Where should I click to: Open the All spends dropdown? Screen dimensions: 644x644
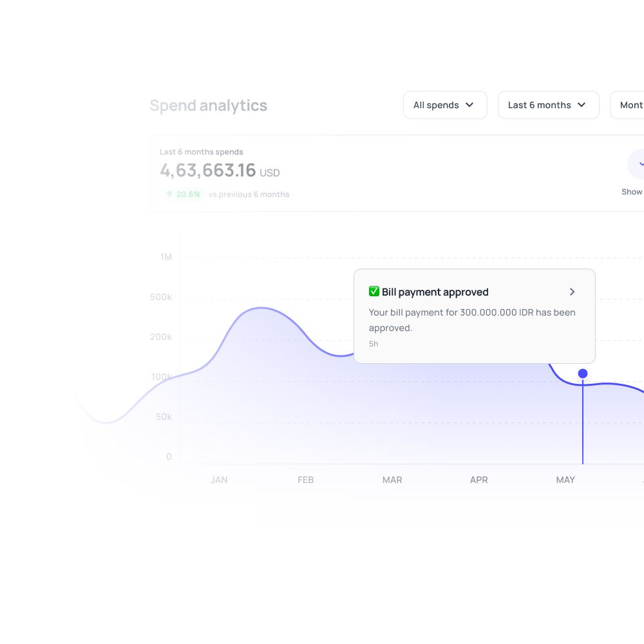coord(445,105)
